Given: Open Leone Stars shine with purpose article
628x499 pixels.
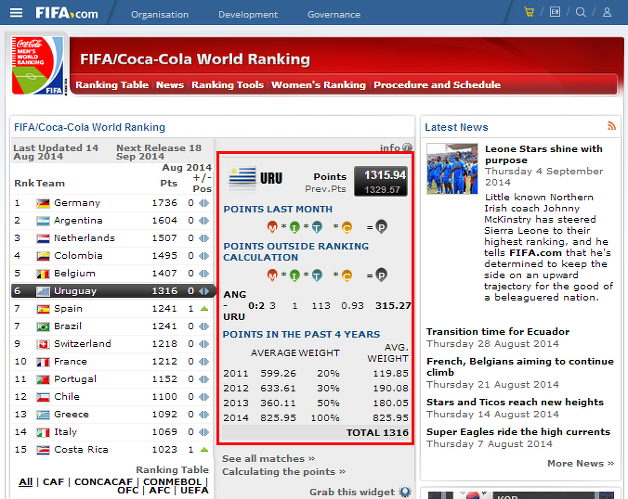Looking at the screenshot, I should coord(543,154).
